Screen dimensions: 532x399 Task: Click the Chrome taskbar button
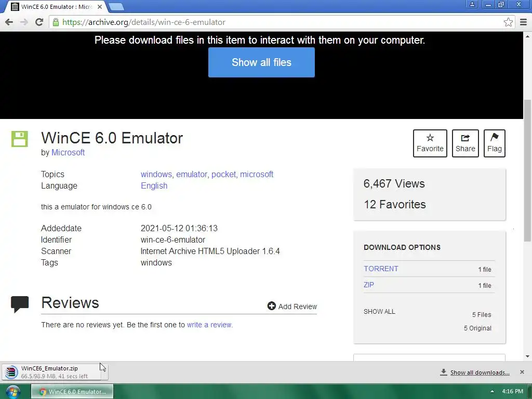(x=72, y=392)
